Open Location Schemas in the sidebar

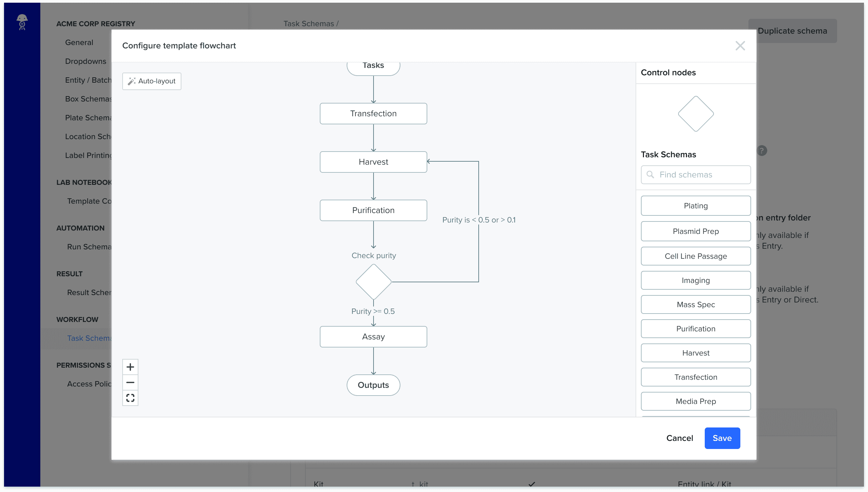[x=88, y=136]
